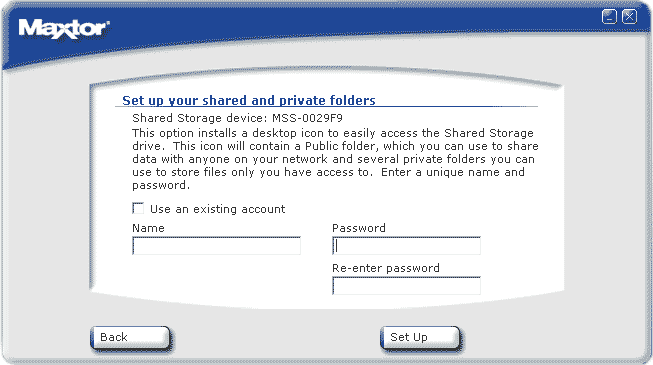Click the Set Up button
Screen dimensions: 653x365
420,338
